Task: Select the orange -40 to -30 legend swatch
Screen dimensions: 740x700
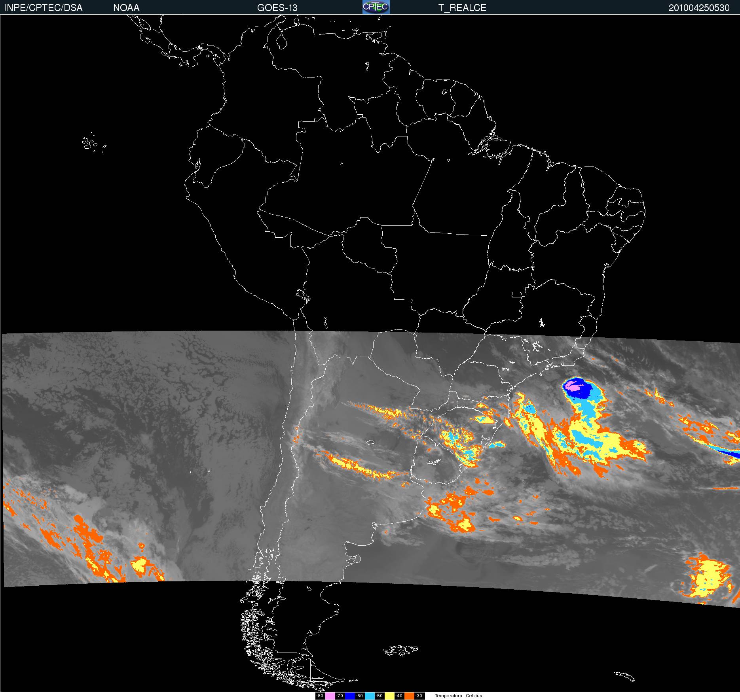Action: point(409,696)
